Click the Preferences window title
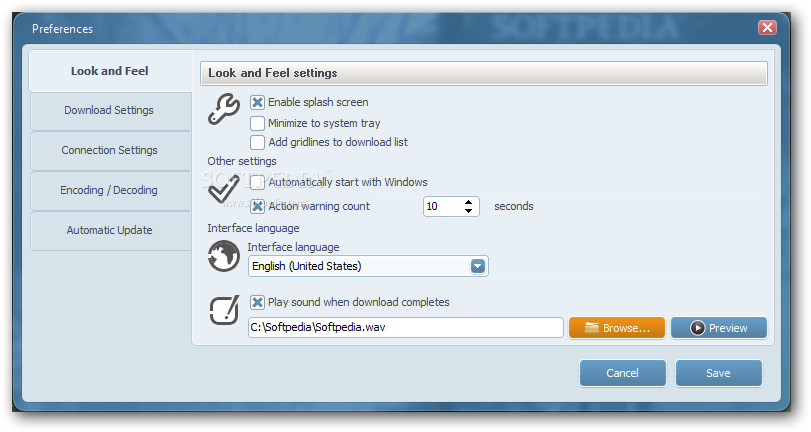811x432 pixels. tap(63, 29)
